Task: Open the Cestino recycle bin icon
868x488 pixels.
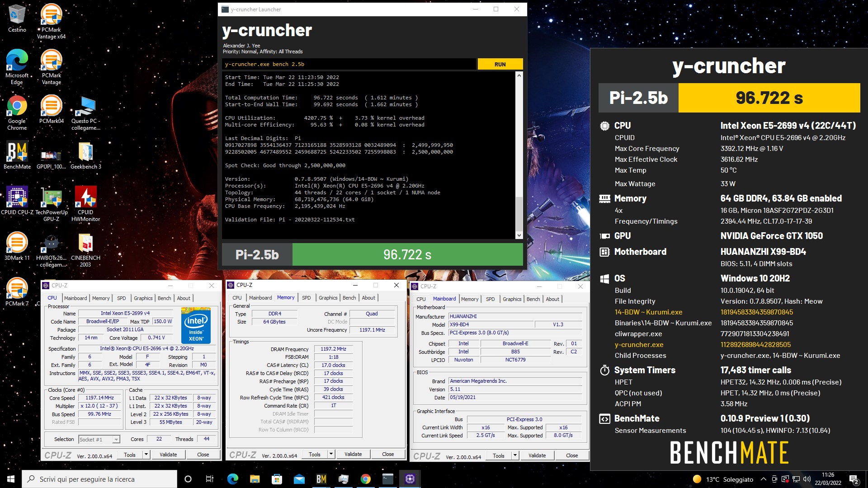Action: point(17,18)
